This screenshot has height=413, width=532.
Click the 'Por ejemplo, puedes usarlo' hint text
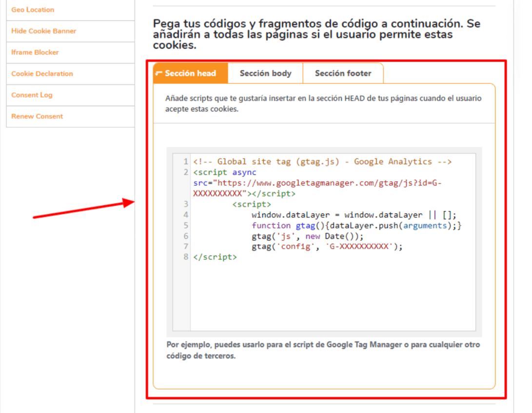[323, 350]
